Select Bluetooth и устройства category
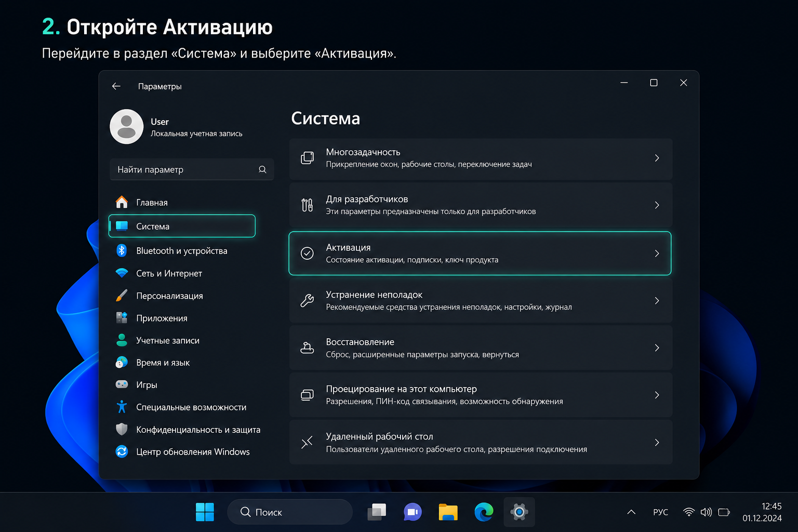798x532 pixels. [182, 250]
